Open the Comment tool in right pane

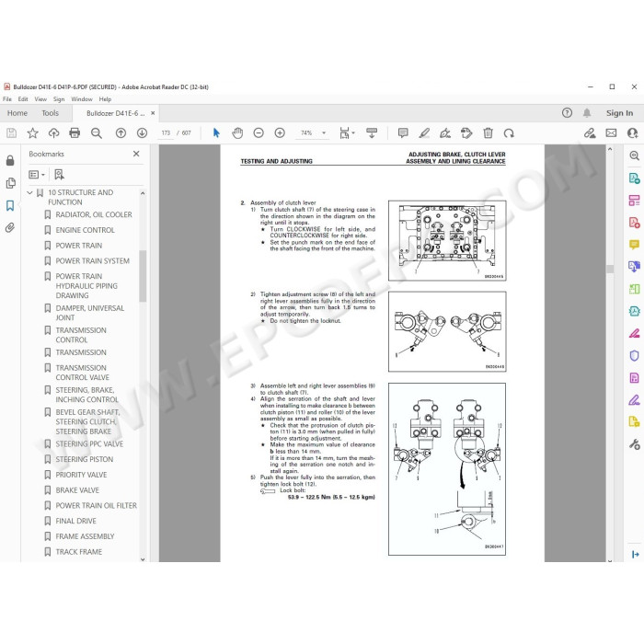click(634, 245)
